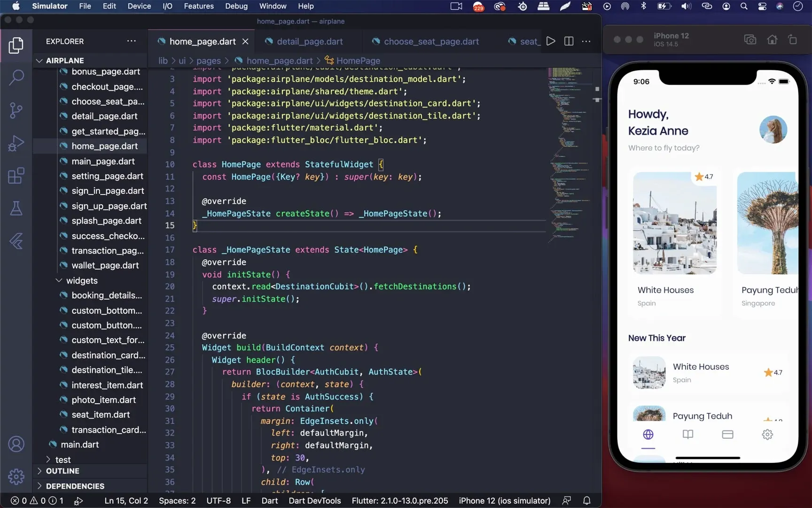
Task: Rotate the Simulator device
Action: (x=793, y=40)
